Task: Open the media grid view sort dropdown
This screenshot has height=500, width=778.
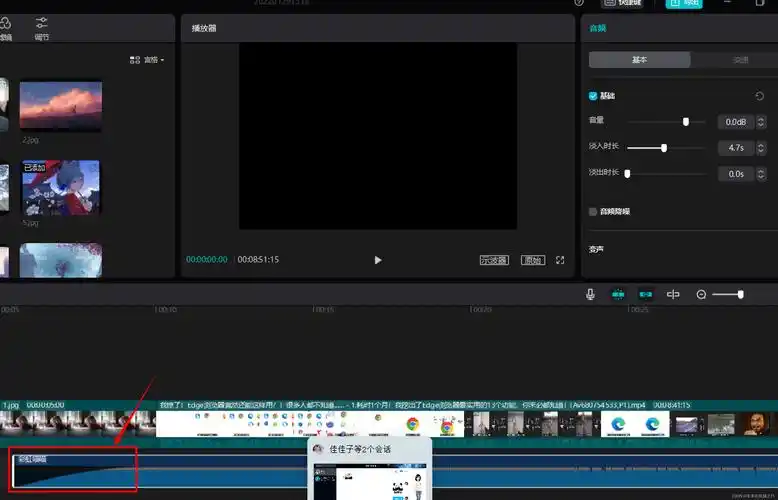Action: pyautogui.click(x=147, y=60)
